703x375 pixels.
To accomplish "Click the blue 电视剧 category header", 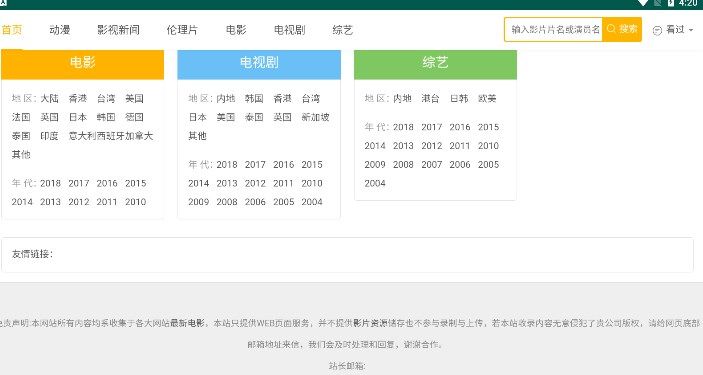I will (259, 65).
